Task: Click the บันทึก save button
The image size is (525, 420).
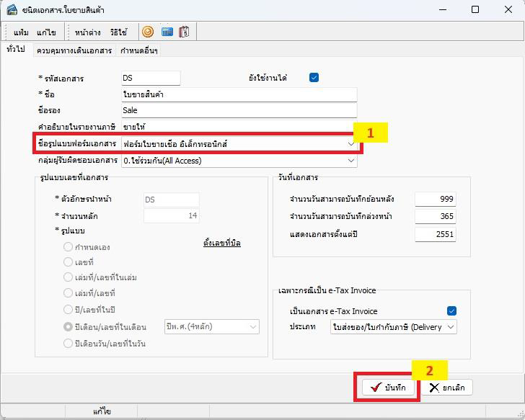Action: coord(387,388)
